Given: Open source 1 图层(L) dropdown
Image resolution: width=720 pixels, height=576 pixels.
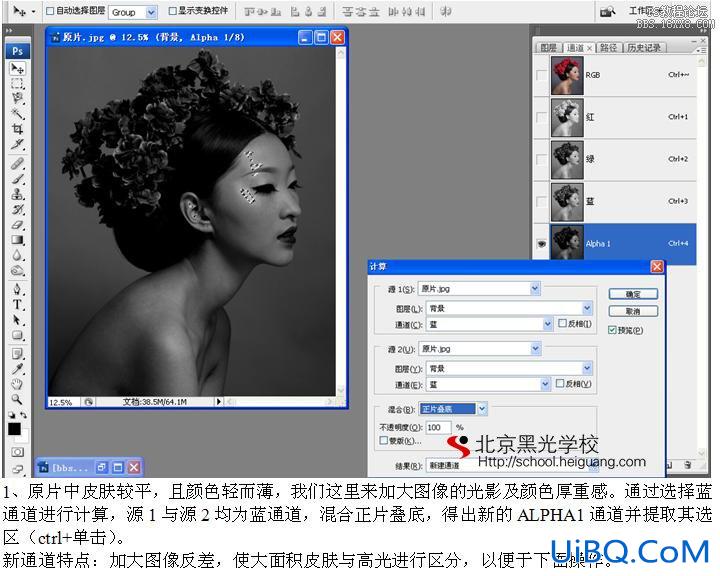Looking at the screenshot, I should [x=587, y=308].
